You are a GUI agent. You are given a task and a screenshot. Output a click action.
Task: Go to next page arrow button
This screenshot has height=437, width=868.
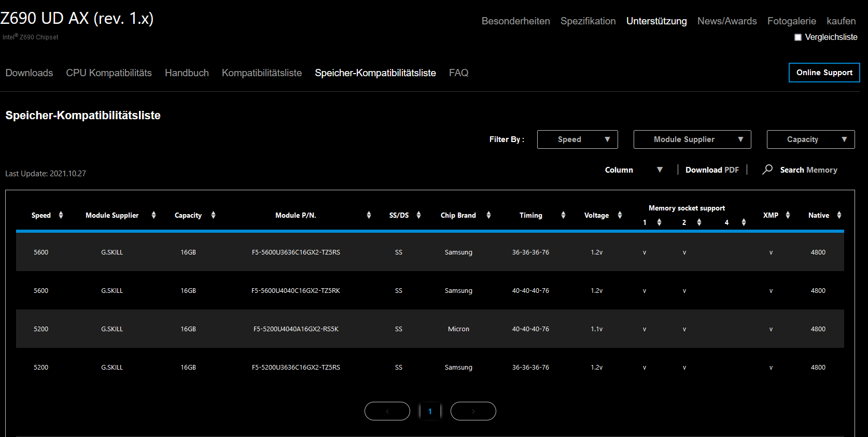point(473,411)
